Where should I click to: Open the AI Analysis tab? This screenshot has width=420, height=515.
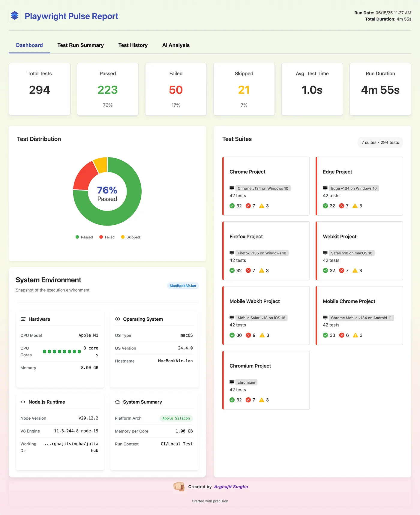(x=176, y=45)
